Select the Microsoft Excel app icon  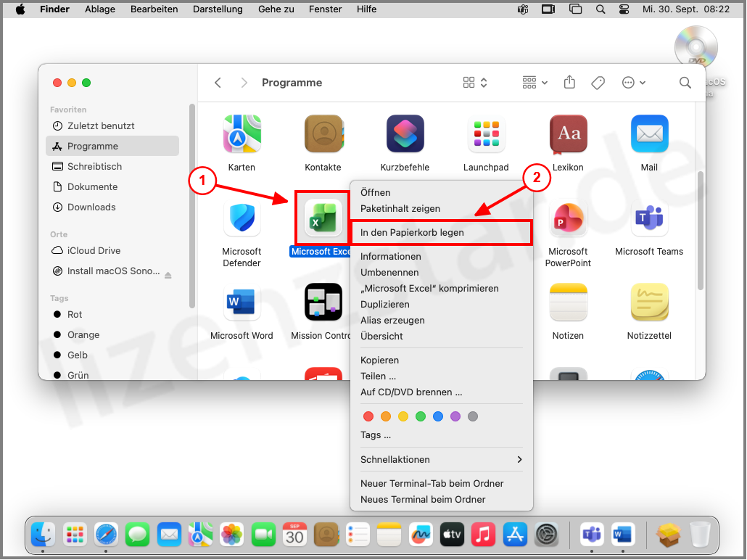323,218
